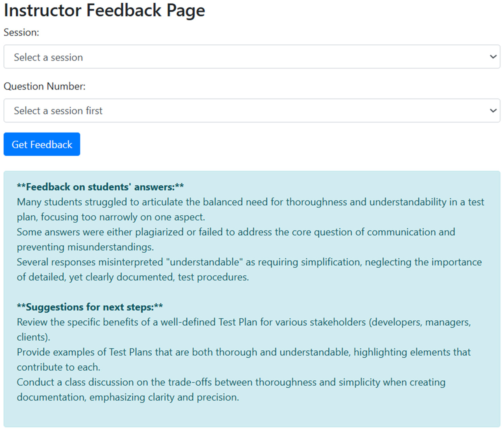Click the "Select a session first" placeholder text
Image resolution: width=504 pixels, height=431 pixels.
(x=58, y=111)
